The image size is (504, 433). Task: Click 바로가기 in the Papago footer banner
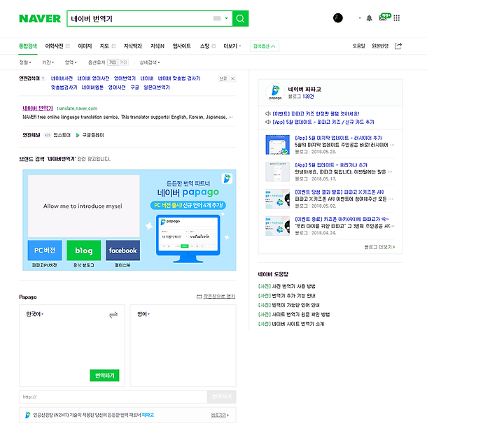[220, 415]
